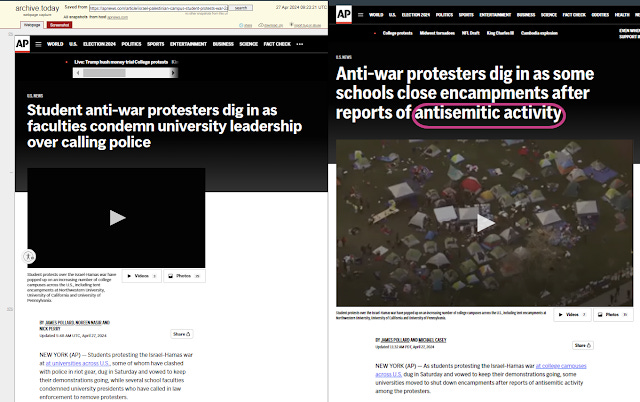Click the Share button on the right article
Viewport: 640px width, 402px height.
pyautogui.click(x=583, y=345)
